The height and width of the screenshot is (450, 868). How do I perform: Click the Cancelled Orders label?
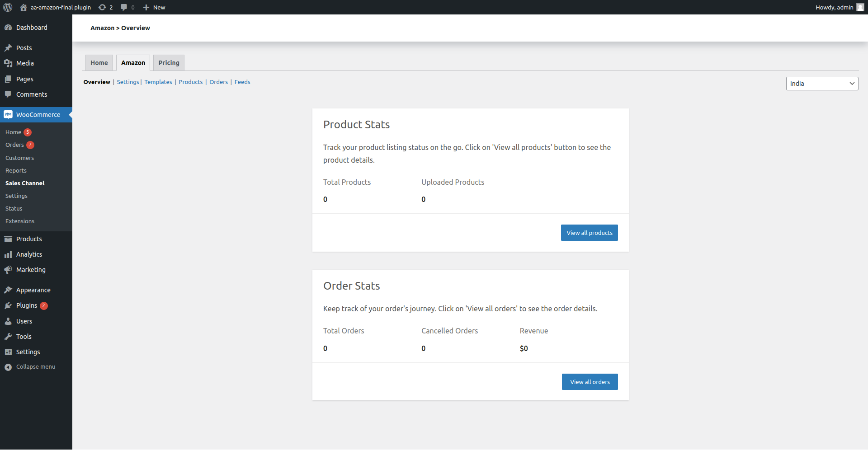click(449, 331)
